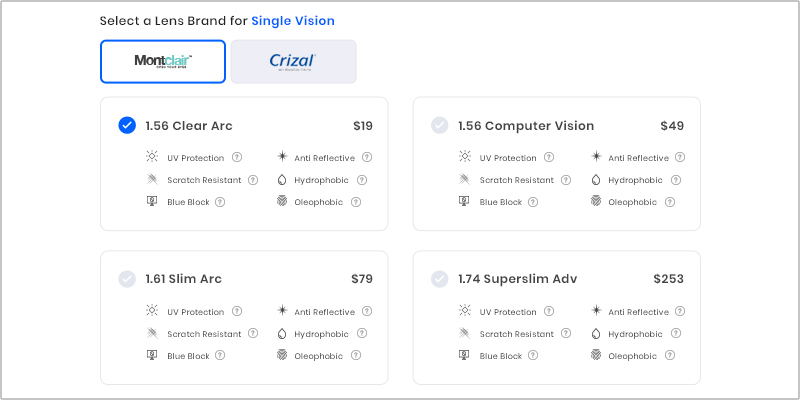Screen dimensions: 800x400
Task: Click the $19 price label
Action: (363, 126)
